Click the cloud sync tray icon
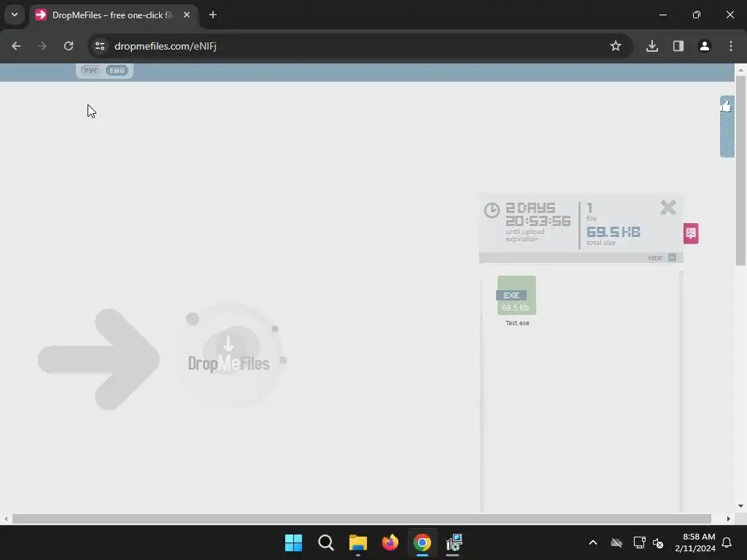The image size is (747, 560). 616,542
